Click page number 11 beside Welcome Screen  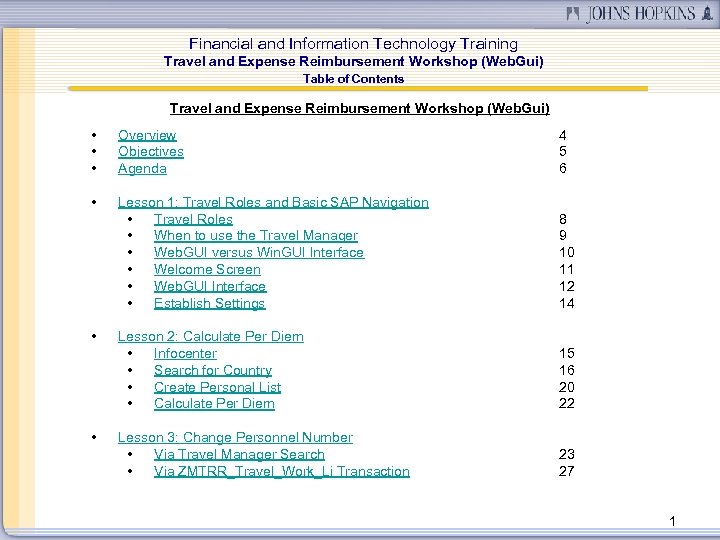(567, 270)
